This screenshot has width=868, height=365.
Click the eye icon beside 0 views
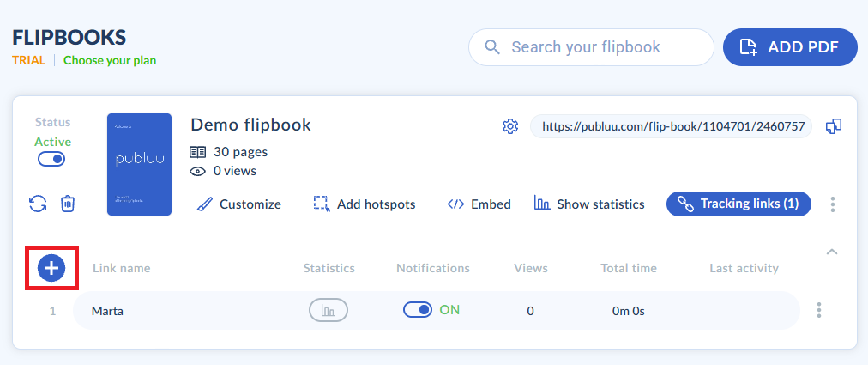pos(197,171)
